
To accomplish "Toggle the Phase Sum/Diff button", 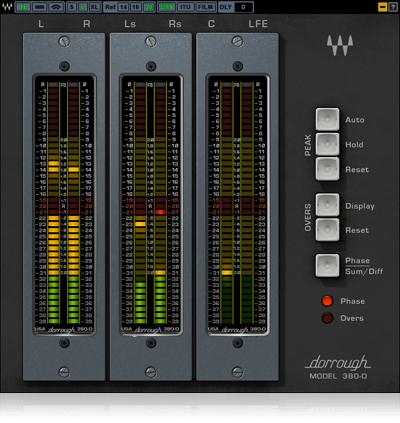I will (x=327, y=265).
